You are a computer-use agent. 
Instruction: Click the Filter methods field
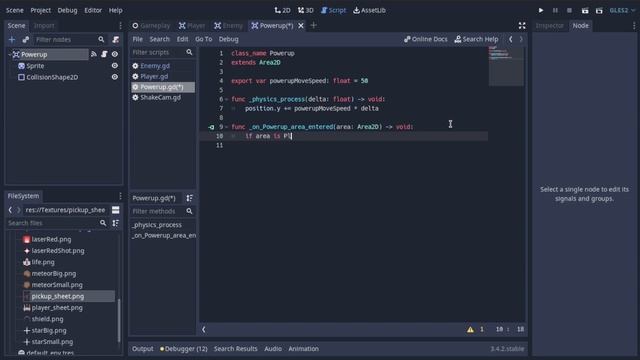pyautogui.click(x=162, y=211)
